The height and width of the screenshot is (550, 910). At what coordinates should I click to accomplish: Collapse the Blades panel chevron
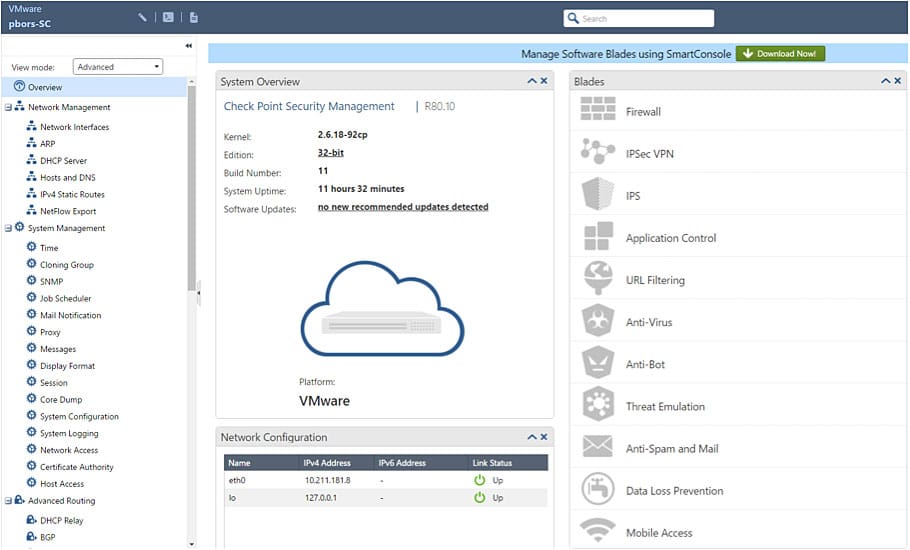pyautogui.click(x=886, y=81)
